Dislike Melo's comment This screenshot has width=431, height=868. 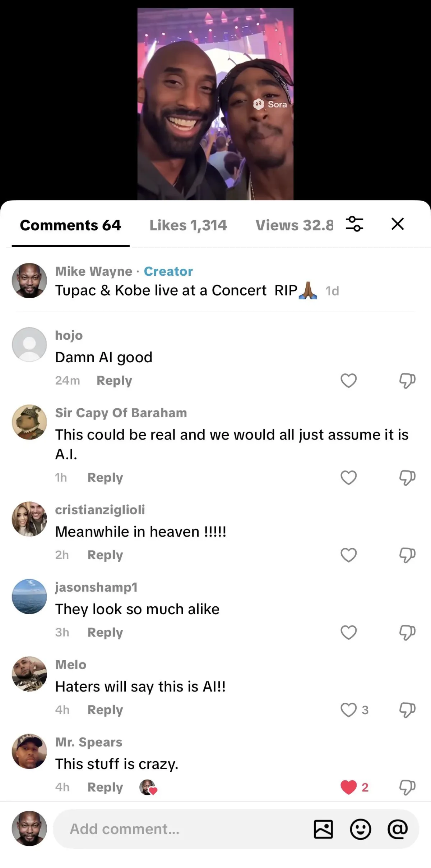tap(407, 709)
